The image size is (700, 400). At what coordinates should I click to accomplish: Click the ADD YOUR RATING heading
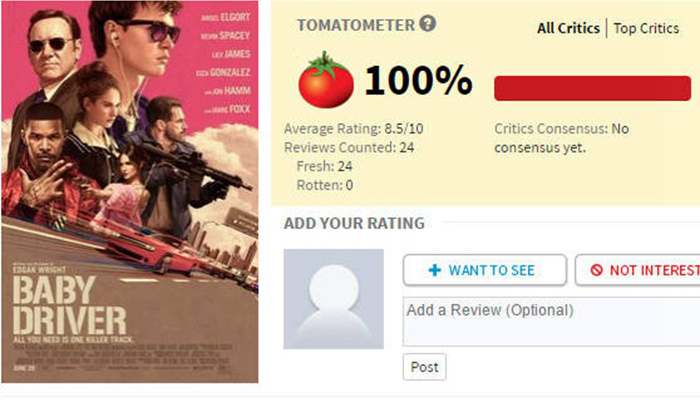tap(354, 223)
